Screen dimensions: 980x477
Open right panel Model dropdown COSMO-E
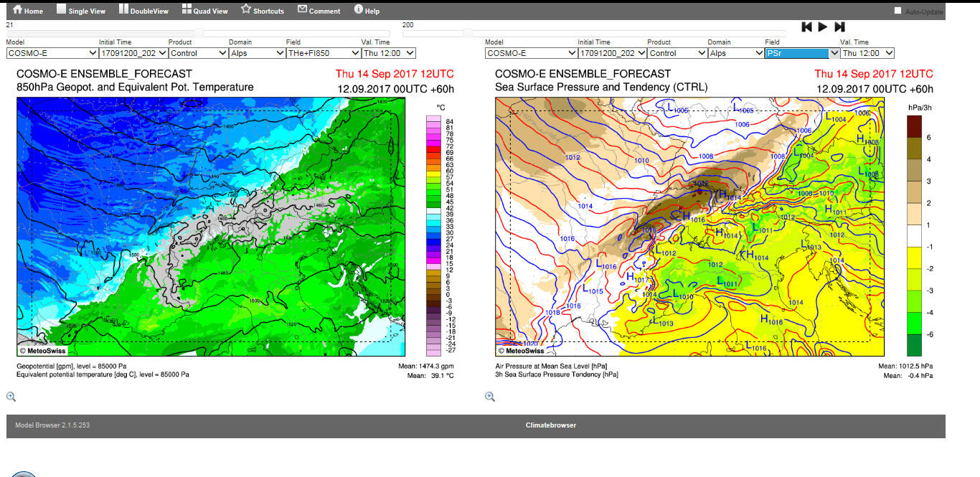click(x=531, y=53)
